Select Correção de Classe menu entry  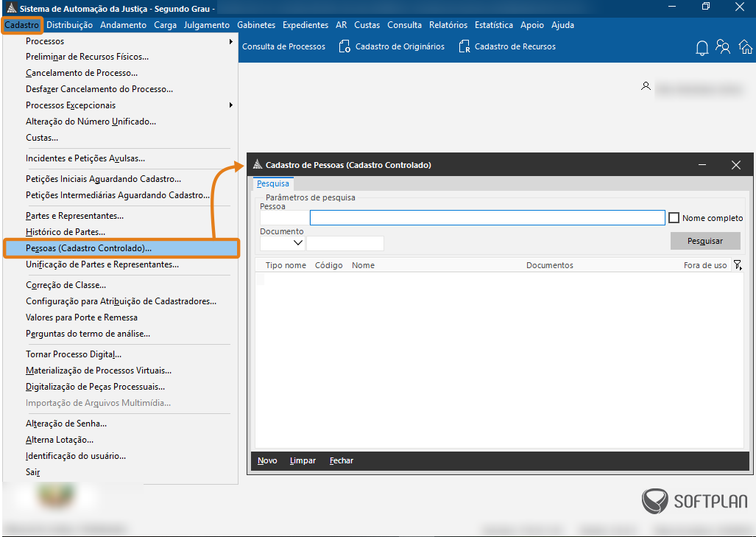(66, 285)
